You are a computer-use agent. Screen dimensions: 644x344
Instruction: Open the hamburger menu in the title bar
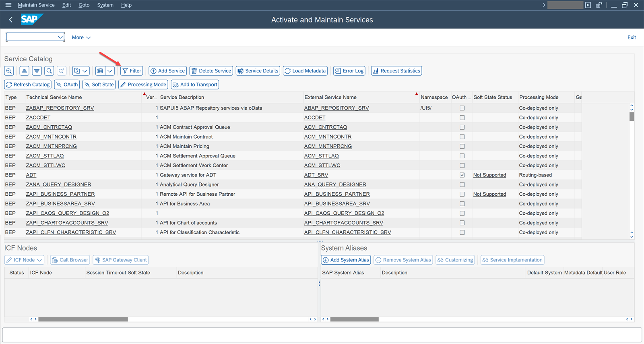pos(8,5)
